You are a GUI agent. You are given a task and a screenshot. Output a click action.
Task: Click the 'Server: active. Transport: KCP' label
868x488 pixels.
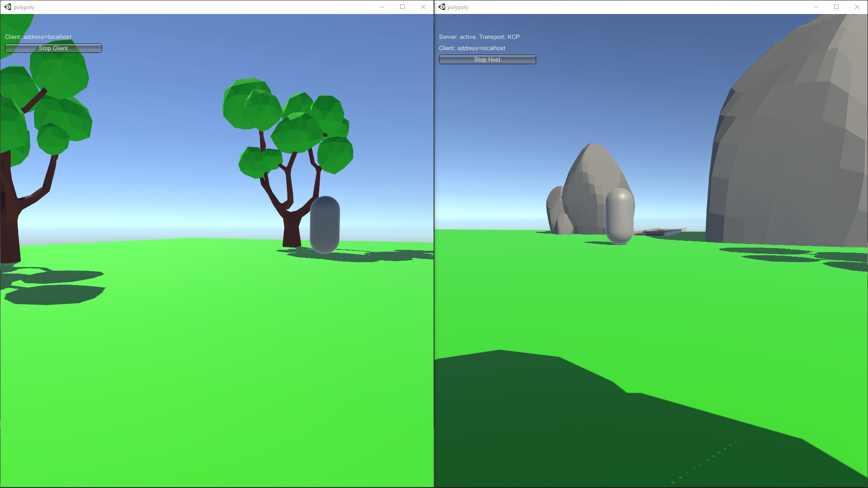point(479,37)
